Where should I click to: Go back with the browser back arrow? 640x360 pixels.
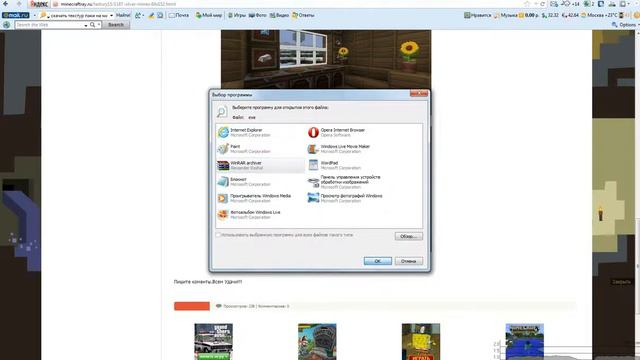[x=6, y=4]
